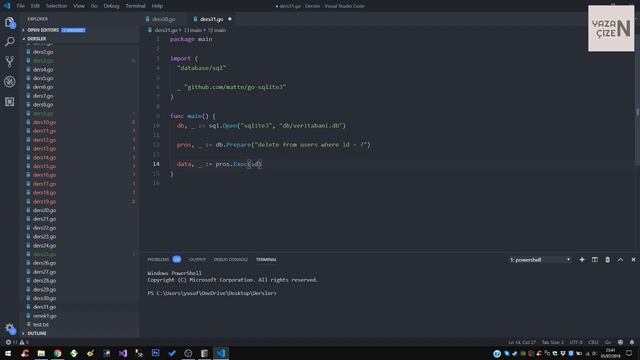Change Tab Size 2 indentation setting
This screenshot has height=360, width=640.
pos(553,342)
